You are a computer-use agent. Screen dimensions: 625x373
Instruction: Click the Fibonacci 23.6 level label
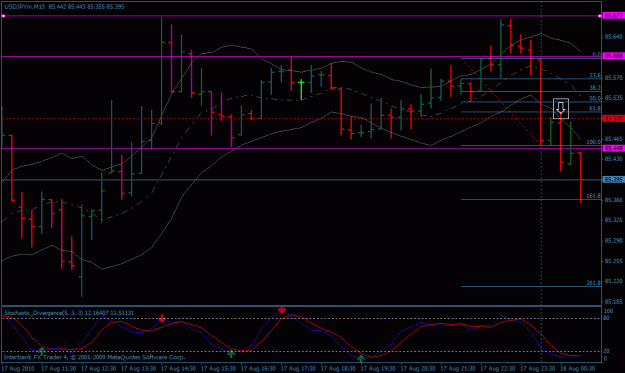point(595,76)
